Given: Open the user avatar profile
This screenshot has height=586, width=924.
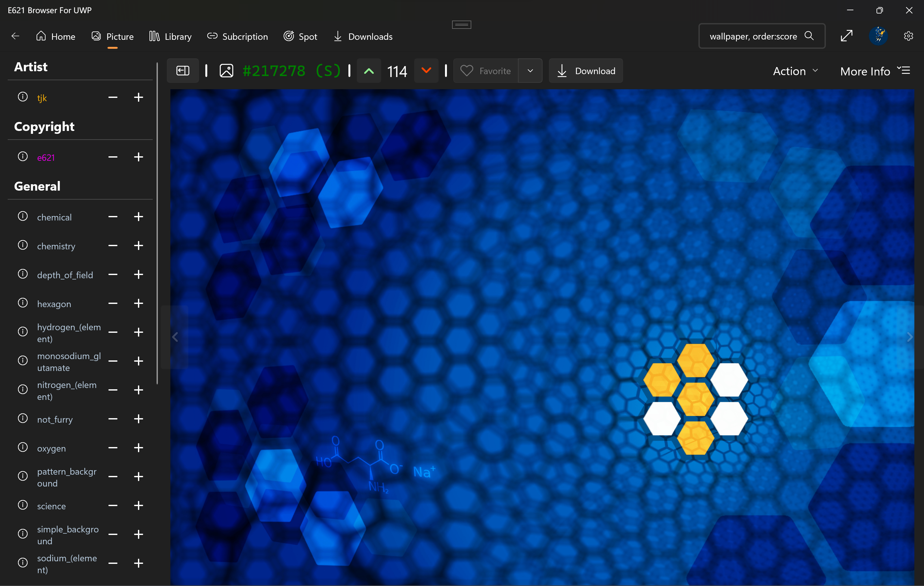Looking at the screenshot, I should (878, 36).
